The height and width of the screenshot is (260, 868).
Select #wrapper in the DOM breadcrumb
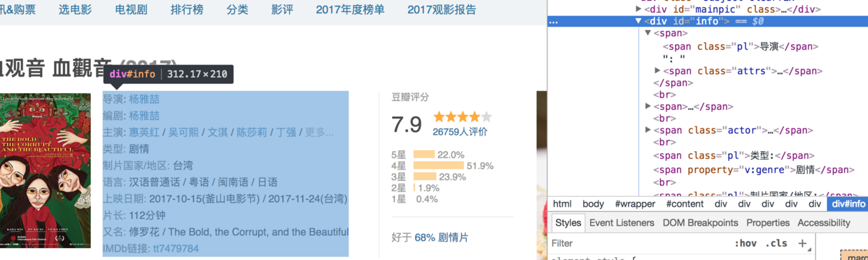[635, 204]
